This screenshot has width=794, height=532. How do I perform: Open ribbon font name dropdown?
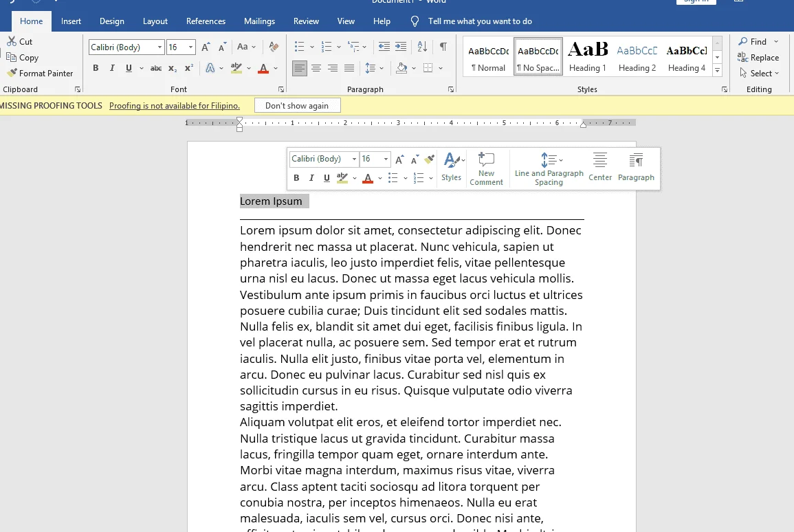pyautogui.click(x=159, y=47)
